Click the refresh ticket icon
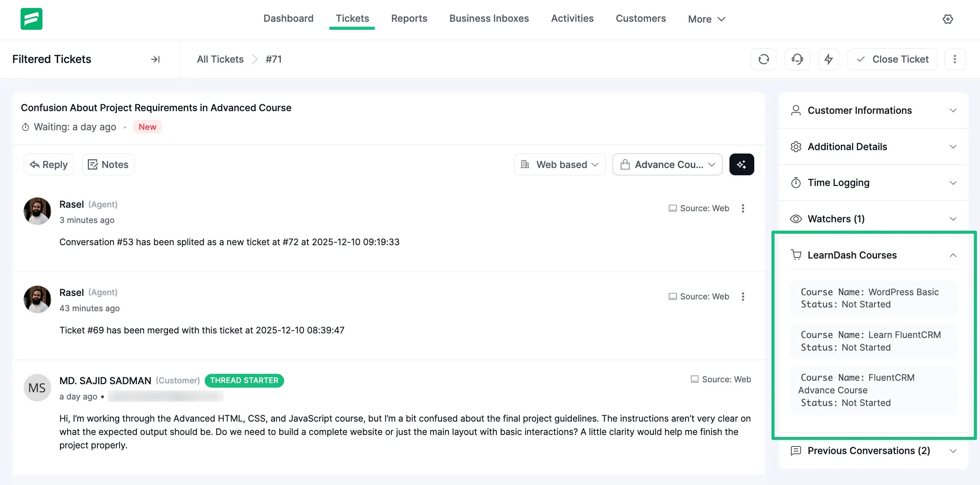The height and width of the screenshot is (485, 980). (763, 59)
